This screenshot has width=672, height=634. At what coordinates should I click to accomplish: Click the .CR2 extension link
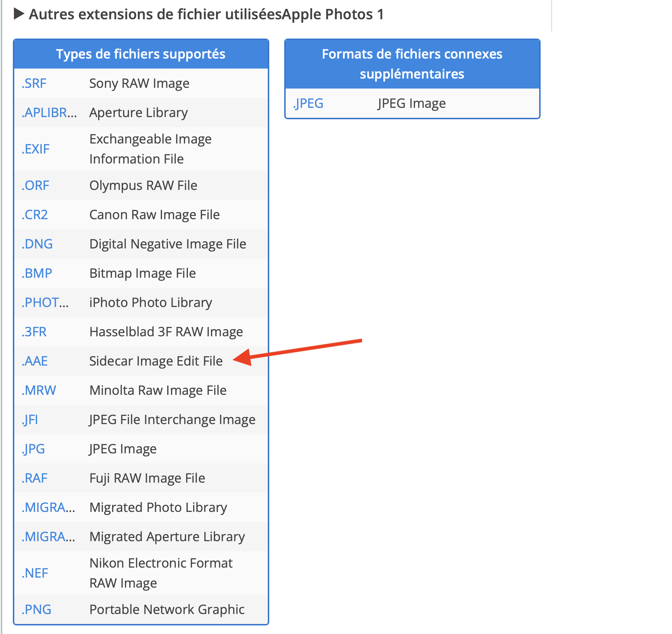(35, 215)
